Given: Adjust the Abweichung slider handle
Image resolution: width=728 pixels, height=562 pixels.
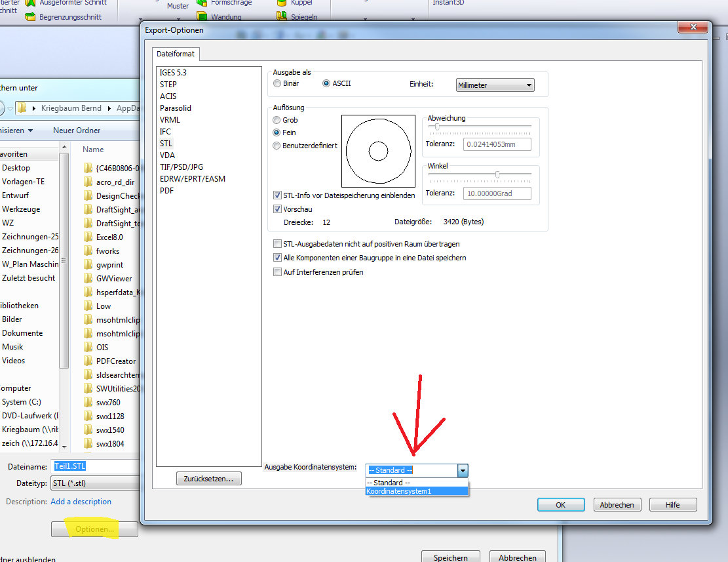Looking at the screenshot, I should point(437,127).
